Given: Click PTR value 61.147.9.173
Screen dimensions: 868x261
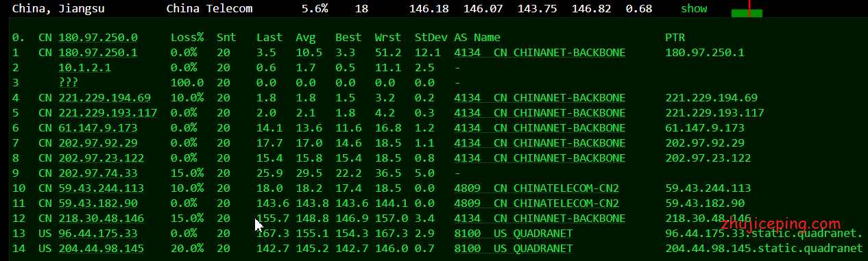Looking at the screenshot, I should [704, 128].
